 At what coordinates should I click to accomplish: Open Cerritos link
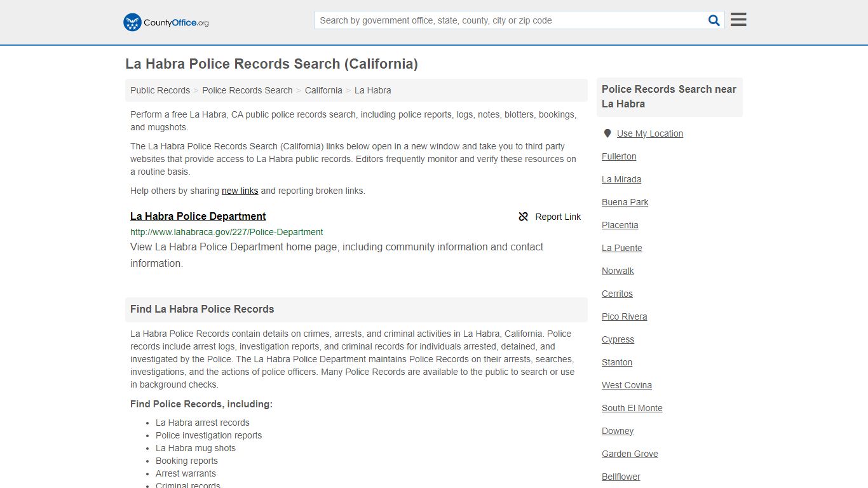point(617,294)
